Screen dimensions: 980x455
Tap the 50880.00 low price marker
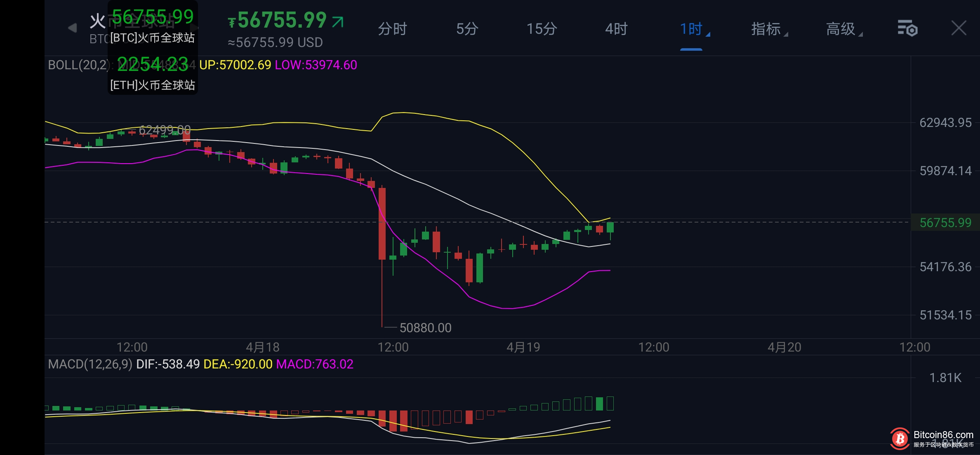(x=425, y=328)
